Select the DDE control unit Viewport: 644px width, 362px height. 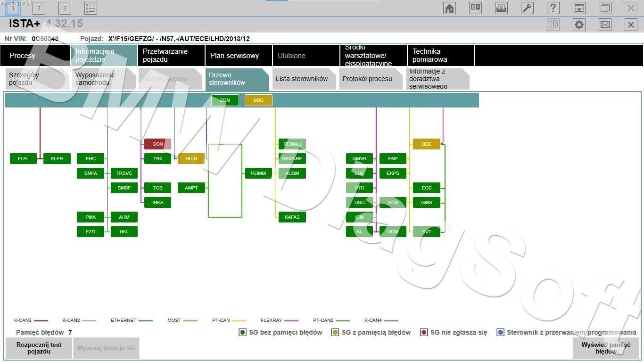pos(426,144)
